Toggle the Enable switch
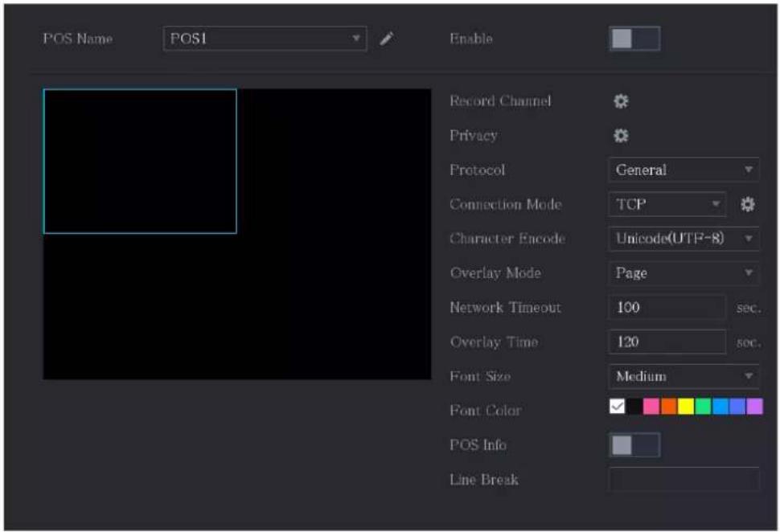780x532 pixels. click(634, 39)
